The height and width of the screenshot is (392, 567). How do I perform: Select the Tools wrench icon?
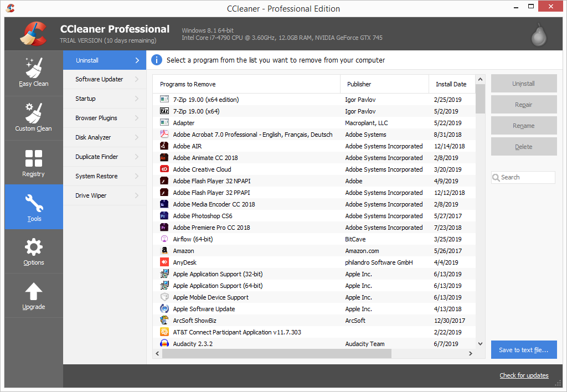pos(33,207)
